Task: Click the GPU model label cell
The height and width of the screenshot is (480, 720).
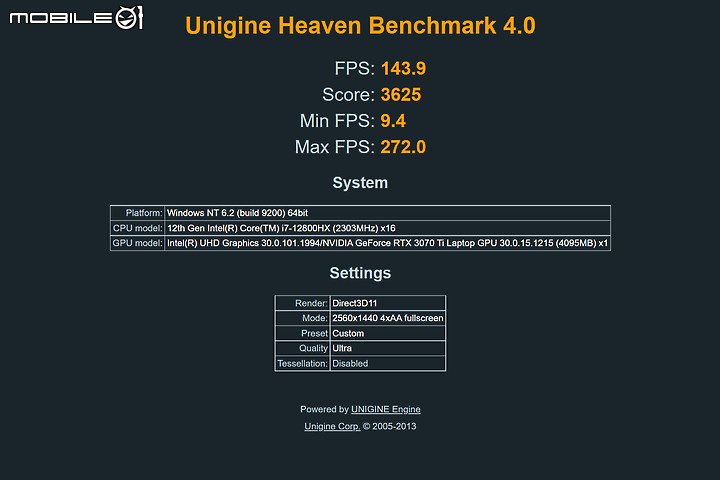Action: (x=137, y=243)
